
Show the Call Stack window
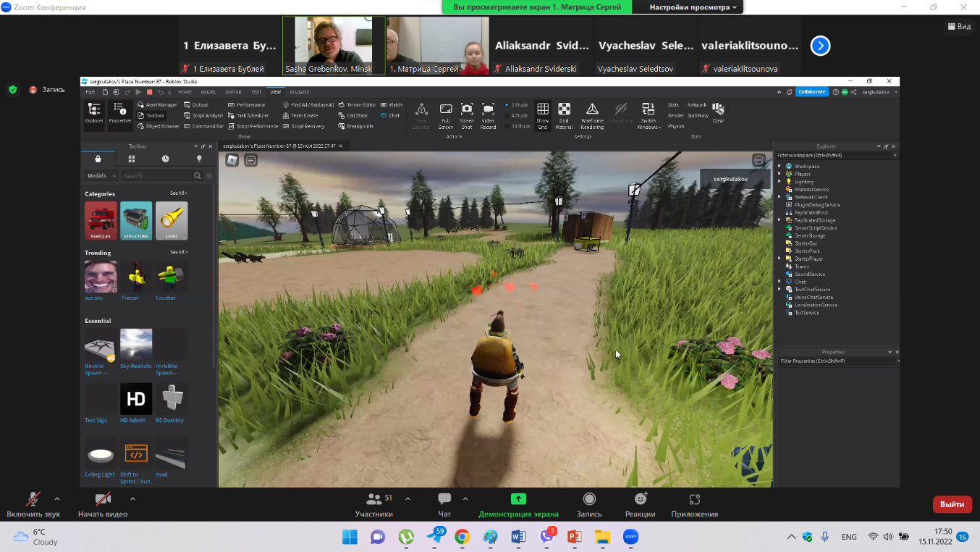tap(353, 115)
